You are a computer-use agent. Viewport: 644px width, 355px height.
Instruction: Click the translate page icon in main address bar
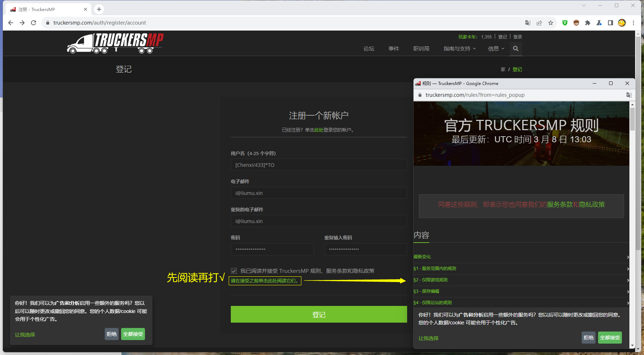528,23
